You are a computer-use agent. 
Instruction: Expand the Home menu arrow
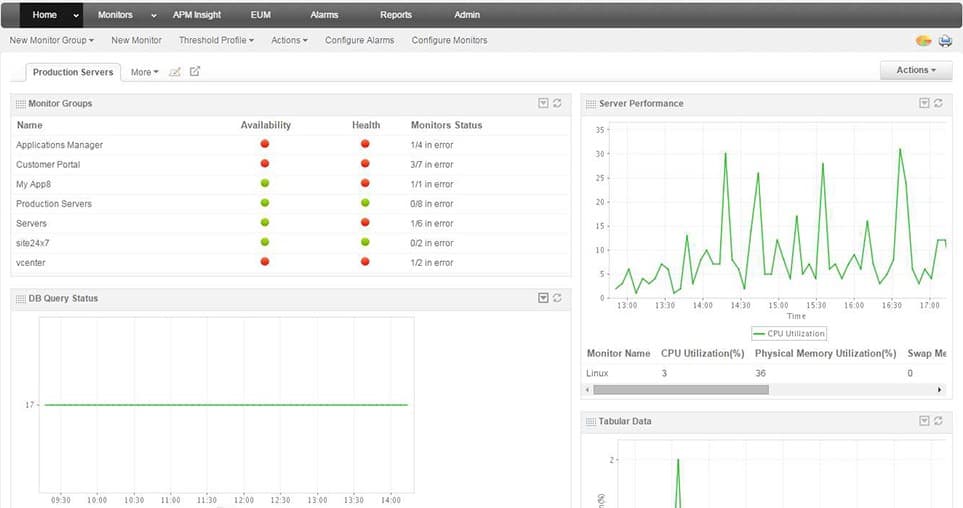(76, 15)
